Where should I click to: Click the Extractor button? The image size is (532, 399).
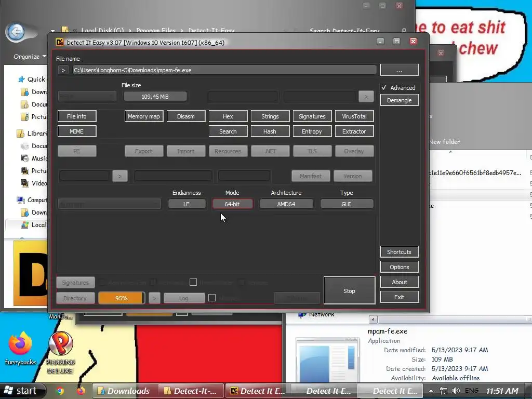(x=354, y=131)
